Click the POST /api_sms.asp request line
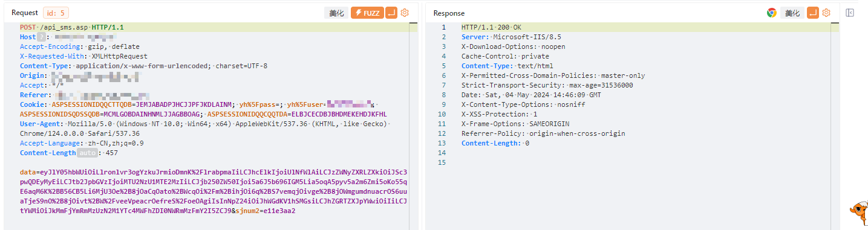868x230 pixels. pos(71,27)
